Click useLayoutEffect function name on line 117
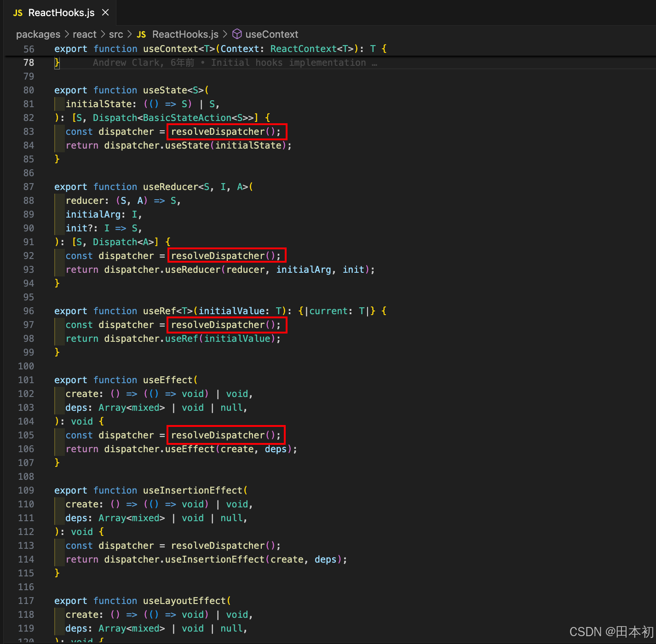 [x=184, y=601]
